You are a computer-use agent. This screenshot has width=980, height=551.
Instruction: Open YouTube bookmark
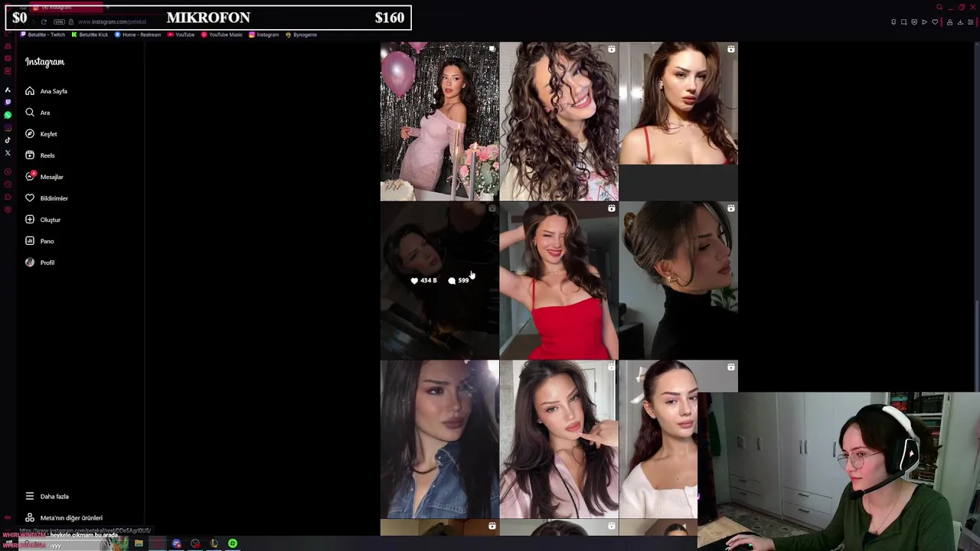181,34
